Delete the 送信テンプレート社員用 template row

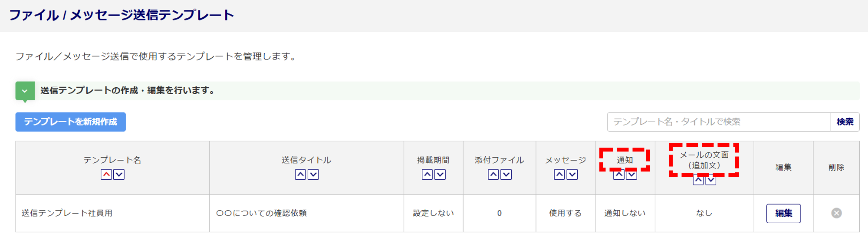point(836,213)
